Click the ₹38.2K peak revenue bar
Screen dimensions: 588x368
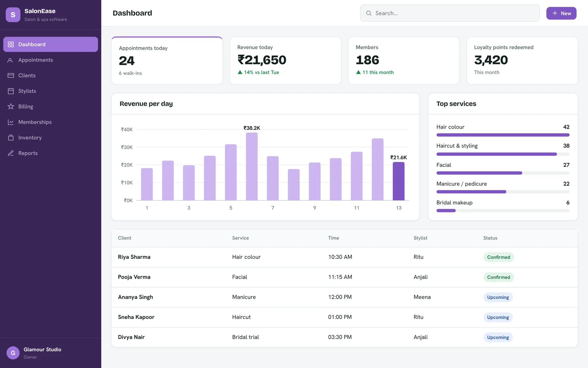point(252,166)
